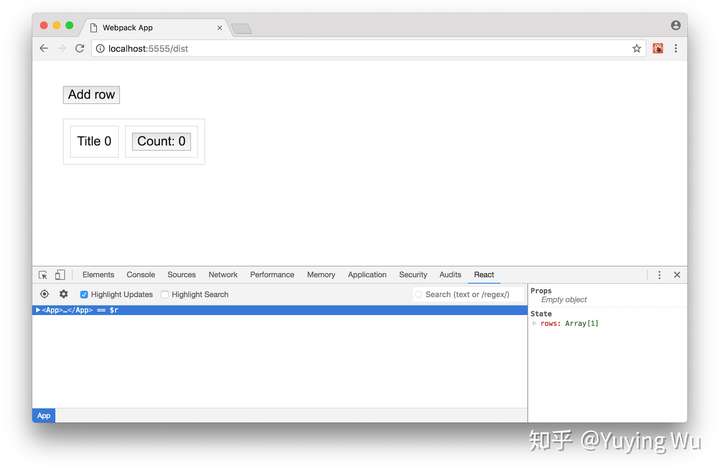Switch to the Memory tab

(x=321, y=275)
